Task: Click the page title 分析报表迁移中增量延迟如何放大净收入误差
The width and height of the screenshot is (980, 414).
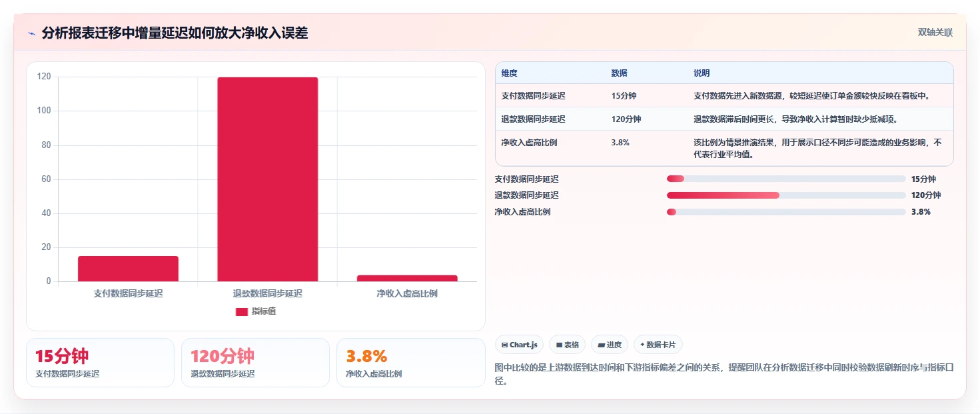Action: click(x=175, y=33)
